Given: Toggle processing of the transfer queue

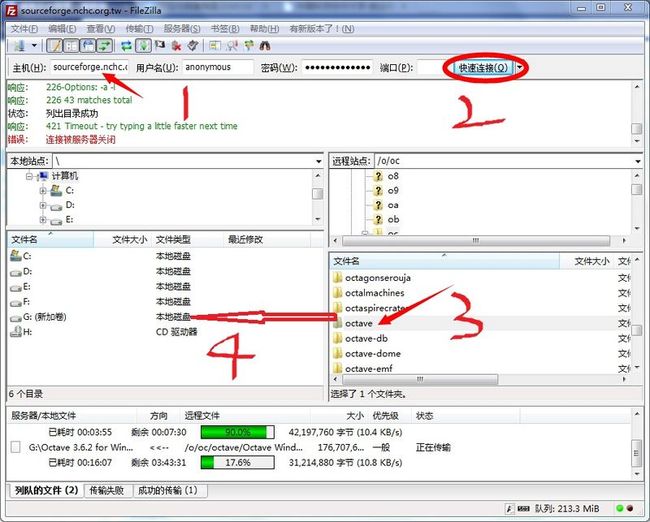Looking at the screenshot, I should tap(143, 46).
